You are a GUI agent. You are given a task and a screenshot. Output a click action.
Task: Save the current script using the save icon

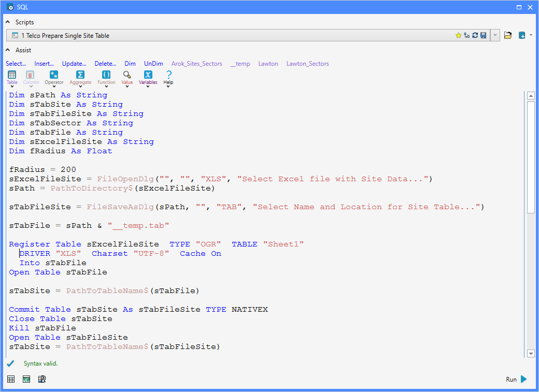point(483,35)
